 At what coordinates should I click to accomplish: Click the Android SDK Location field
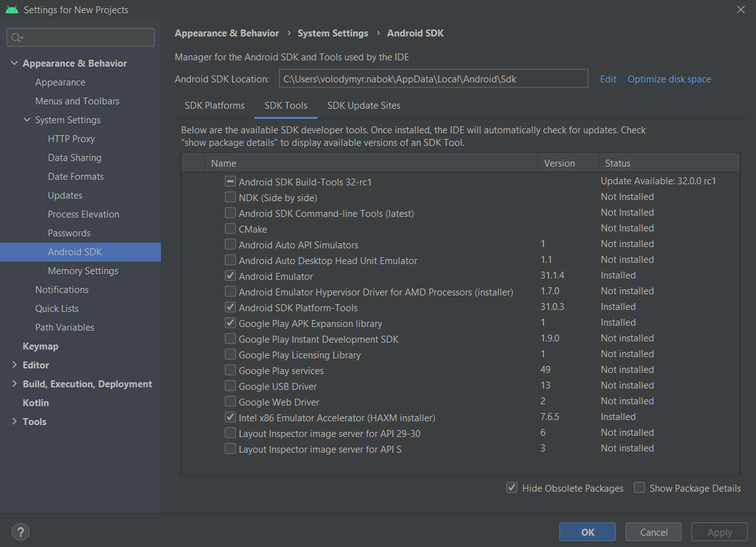pos(433,79)
